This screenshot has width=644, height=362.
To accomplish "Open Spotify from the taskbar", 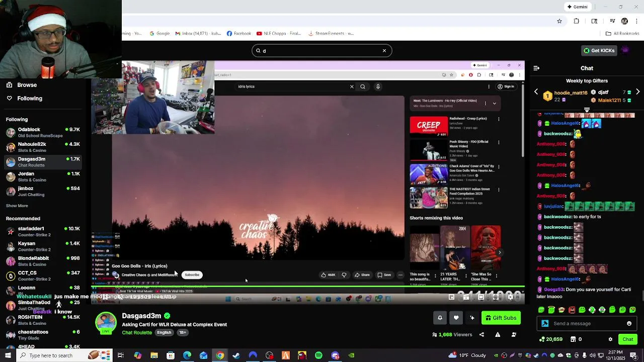I will (x=318, y=355).
